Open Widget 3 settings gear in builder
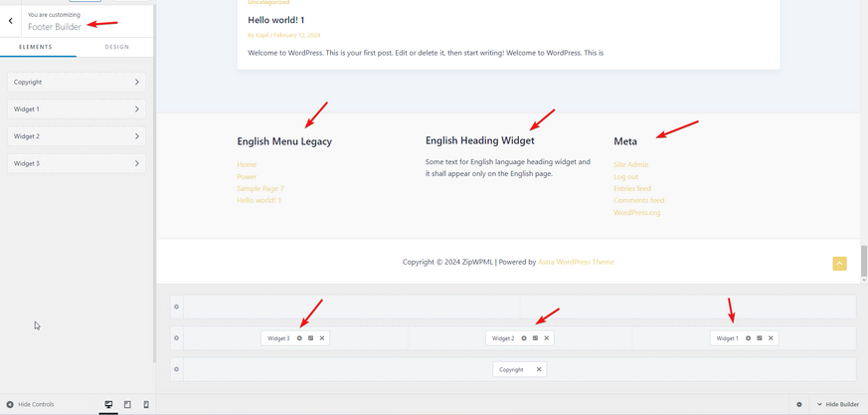This screenshot has width=868, height=415. pos(299,338)
